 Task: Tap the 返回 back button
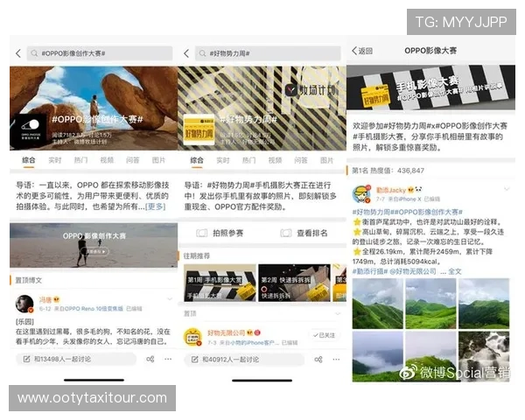362,51
